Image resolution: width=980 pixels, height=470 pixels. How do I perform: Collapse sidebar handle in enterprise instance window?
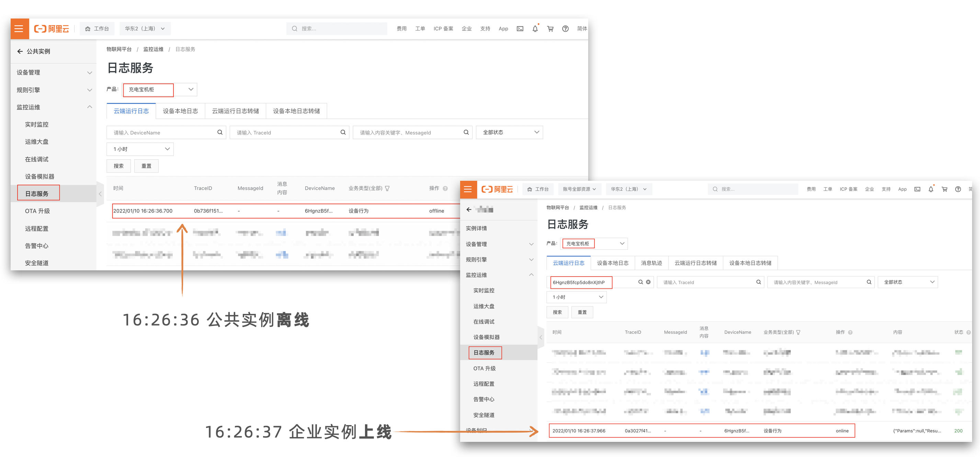(x=540, y=337)
